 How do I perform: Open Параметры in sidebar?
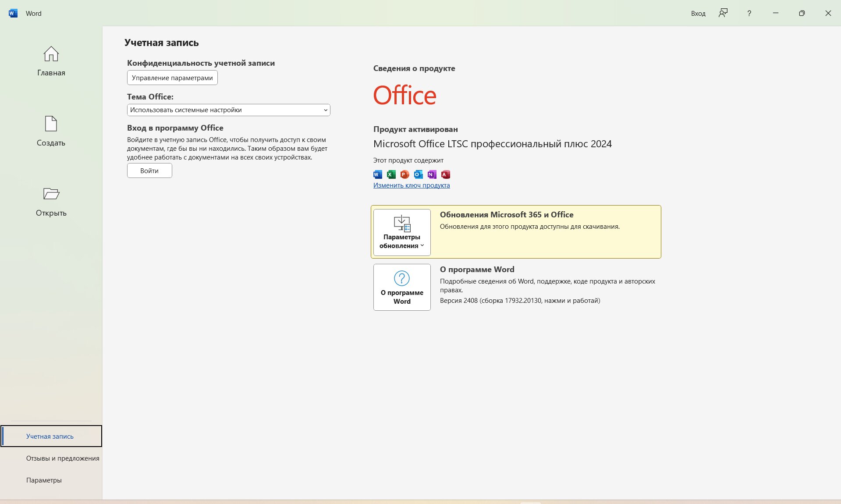(51, 480)
